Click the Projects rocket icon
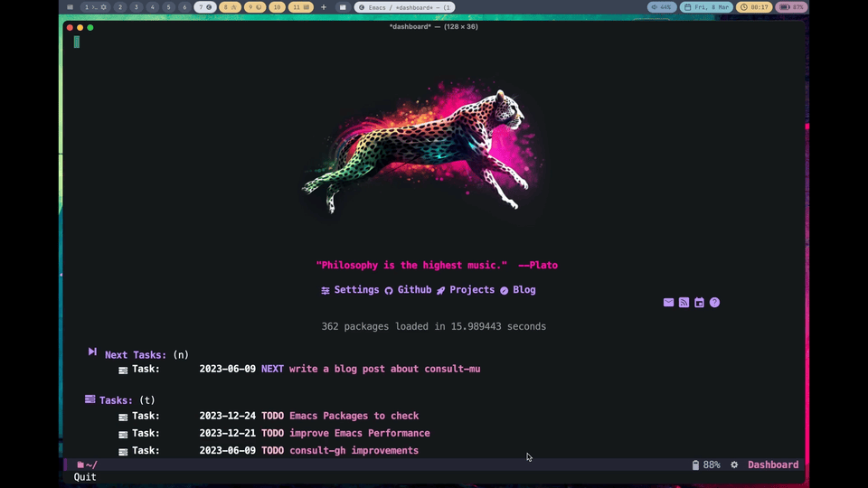The width and height of the screenshot is (868, 488). coord(440,290)
